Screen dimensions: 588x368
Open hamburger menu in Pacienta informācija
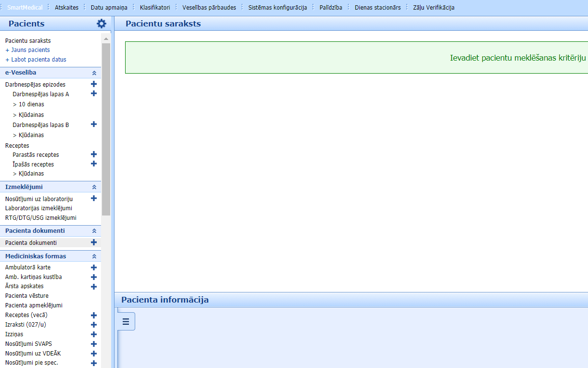126,321
